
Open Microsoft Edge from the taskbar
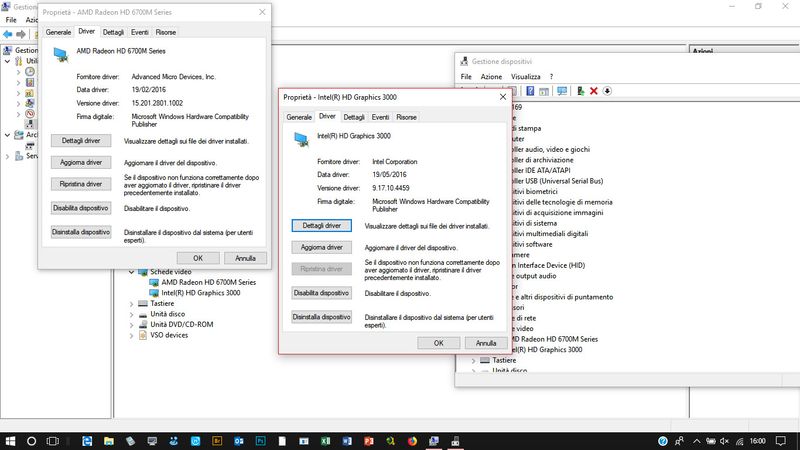(87, 441)
